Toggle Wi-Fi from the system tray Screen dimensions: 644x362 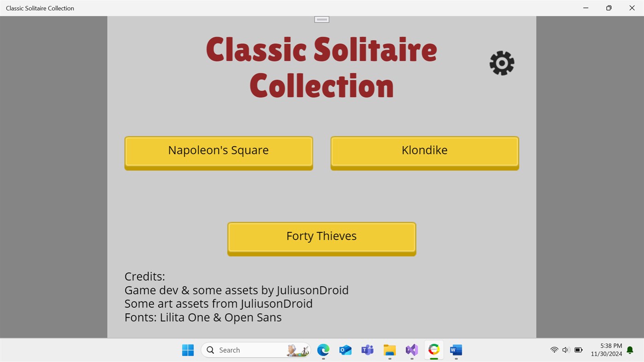point(554,350)
